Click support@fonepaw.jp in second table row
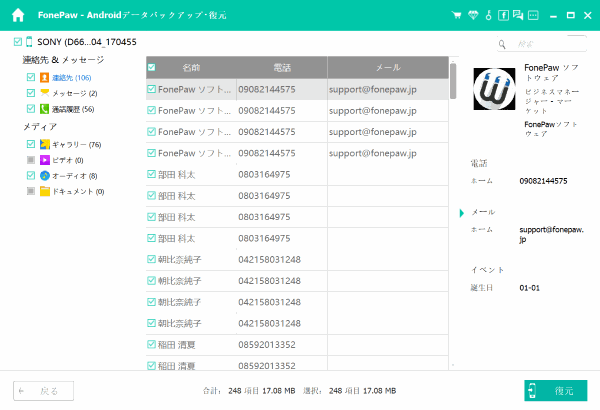The image size is (600, 410). click(373, 111)
